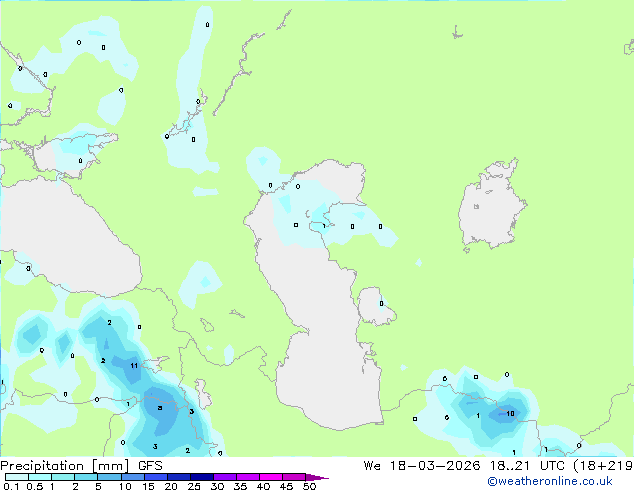Select legend swatch between 45 and 50
The image size is (634, 490).
tap(294, 477)
